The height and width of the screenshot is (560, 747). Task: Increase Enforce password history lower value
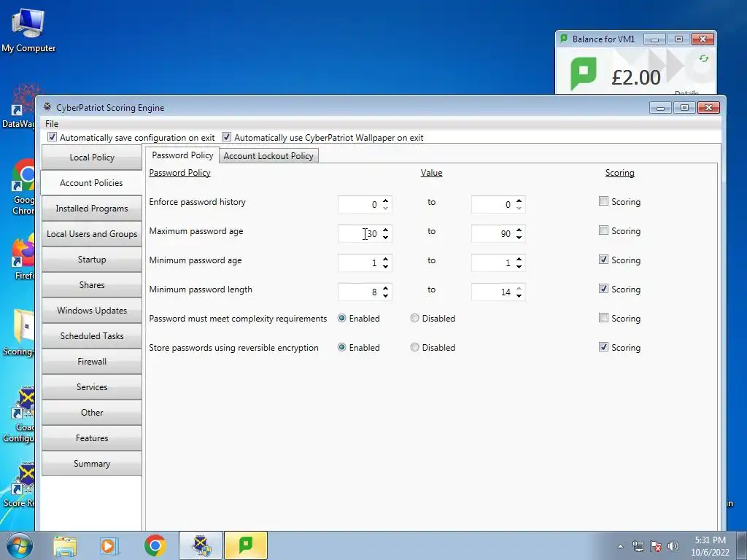(x=385, y=201)
